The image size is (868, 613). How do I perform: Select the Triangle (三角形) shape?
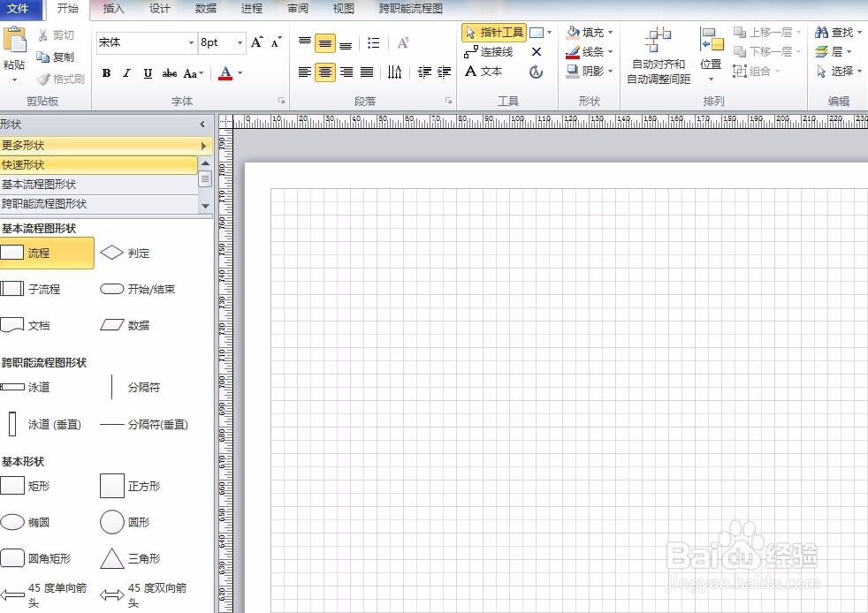tap(130, 559)
